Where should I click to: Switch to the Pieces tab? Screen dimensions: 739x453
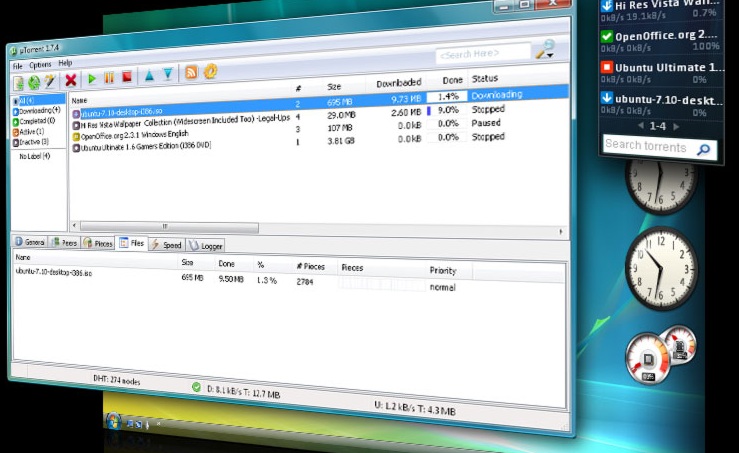[x=98, y=243]
